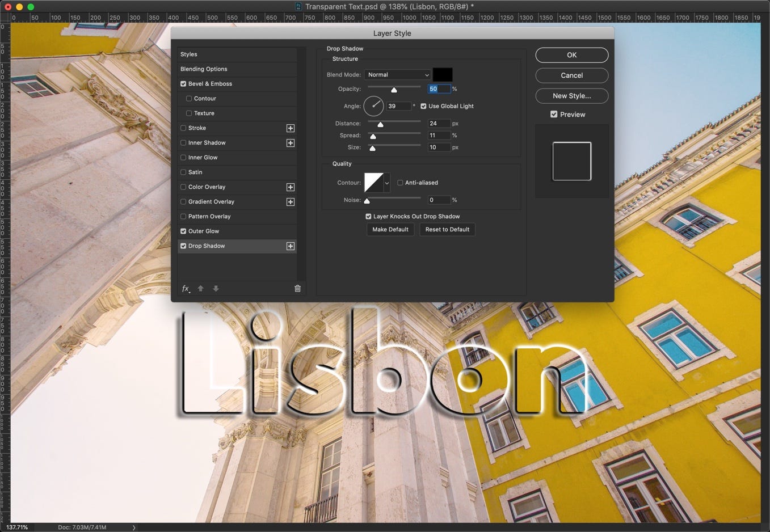Select the Outer Glow row
The image size is (770, 532).
coord(237,231)
